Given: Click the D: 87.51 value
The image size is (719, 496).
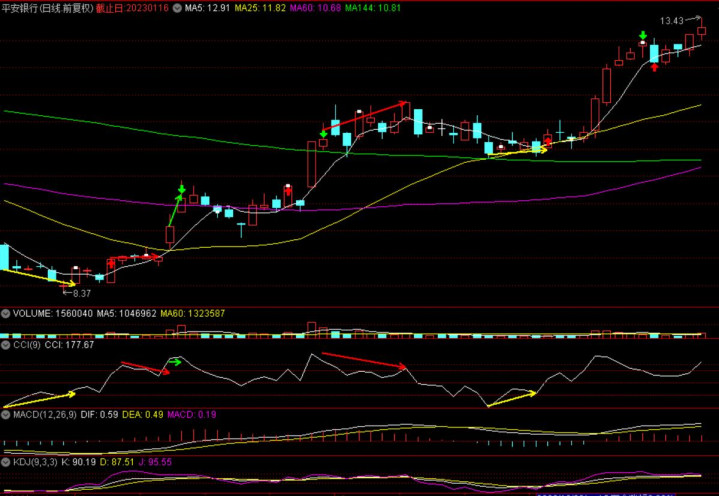Looking at the screenshot, I should [117, 462].
